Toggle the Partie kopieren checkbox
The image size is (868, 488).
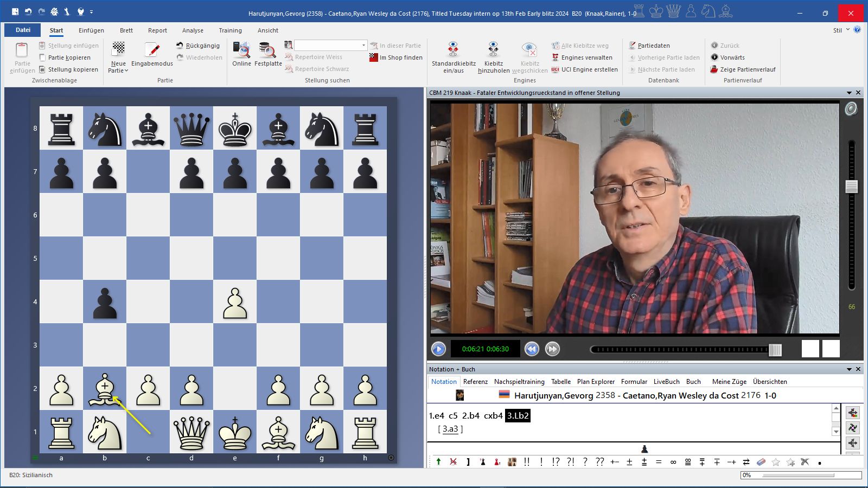click(42, 57)
